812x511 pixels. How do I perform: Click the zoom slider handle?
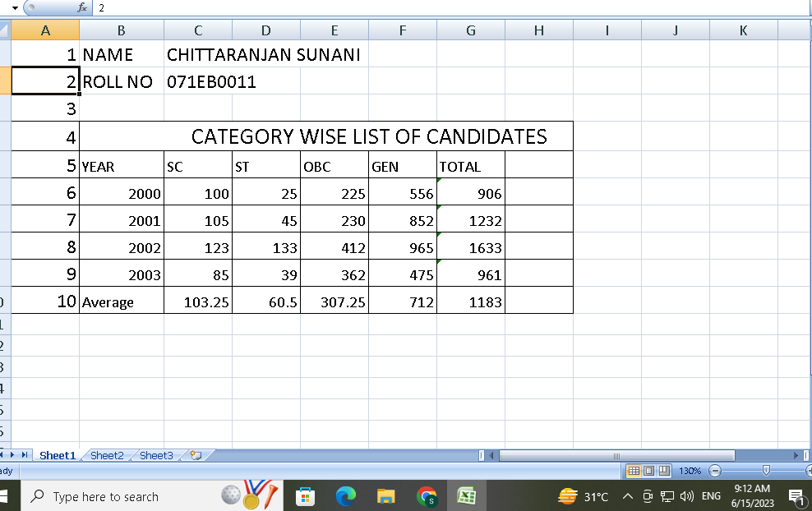pyautogui.click(x=766, y=471)
